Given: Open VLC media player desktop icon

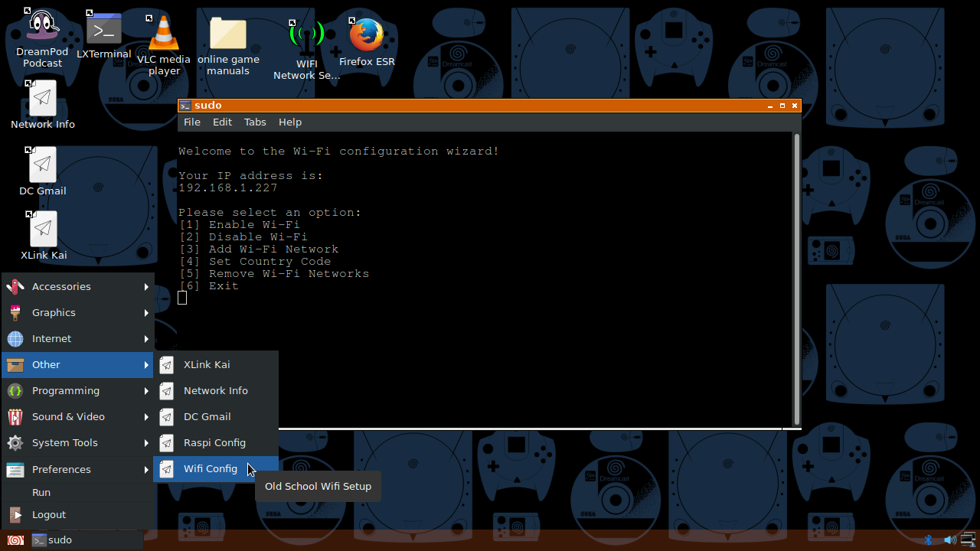Looking at the screenshot, I should click(x=164, y=44).
